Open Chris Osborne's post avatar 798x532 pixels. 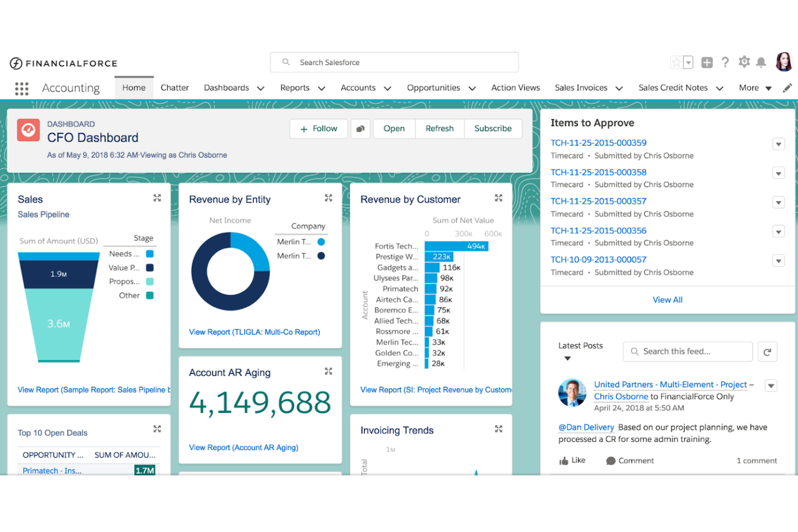tap(572, 392)
